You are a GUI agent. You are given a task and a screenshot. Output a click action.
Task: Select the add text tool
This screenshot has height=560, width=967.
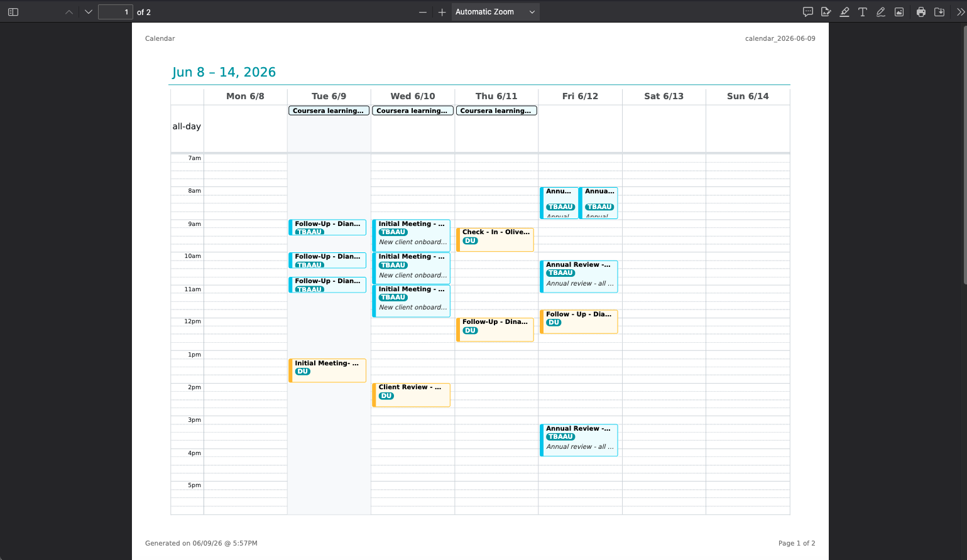pos(863,12)
